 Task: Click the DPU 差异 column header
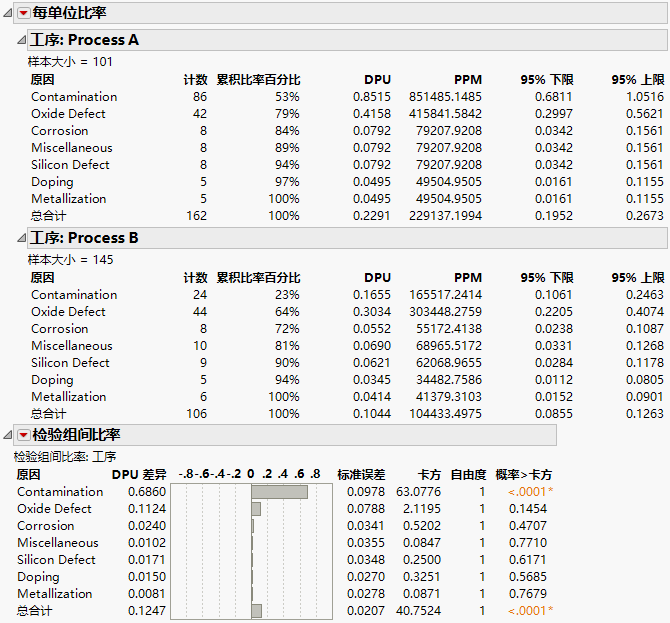pyautogui.click(x=139, y=475)
